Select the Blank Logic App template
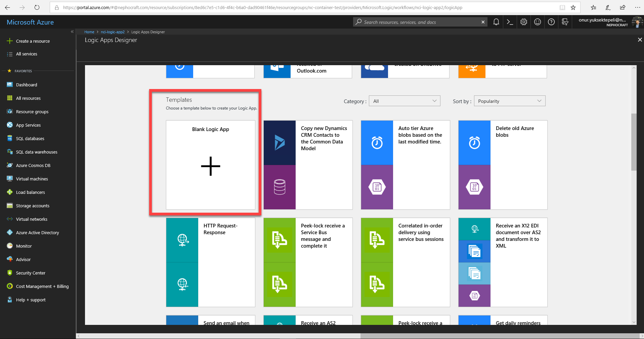This screenshot has height=339, width=644. tap(211, 165)
